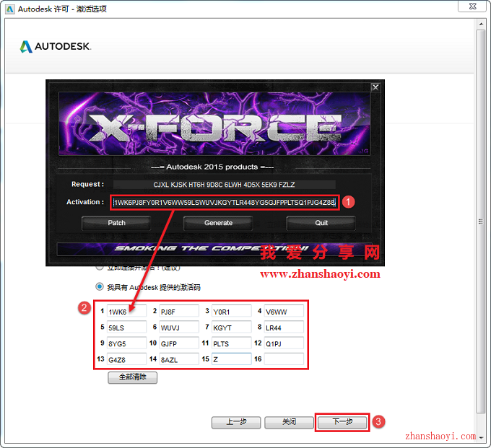This screenshot has height=448, width=491.
Task: Click activation code box 12 containing Q1PJ
Action: (284, 343)
